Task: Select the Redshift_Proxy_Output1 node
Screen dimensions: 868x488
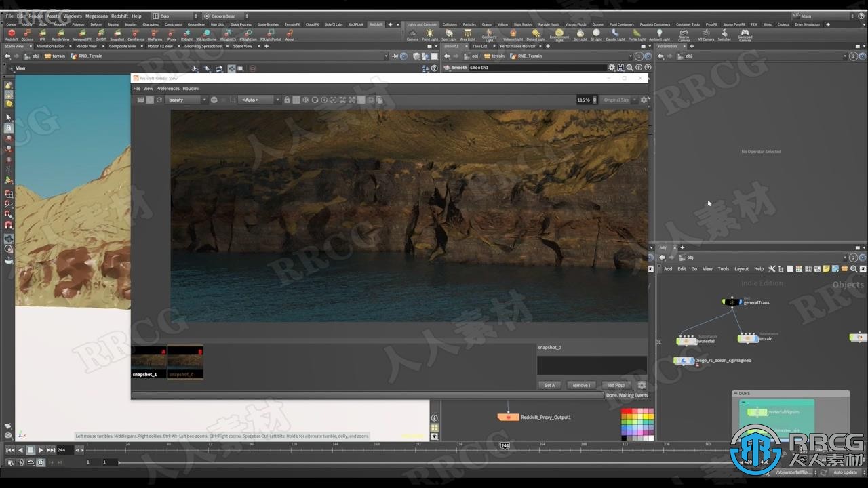Action: (508, 418)
